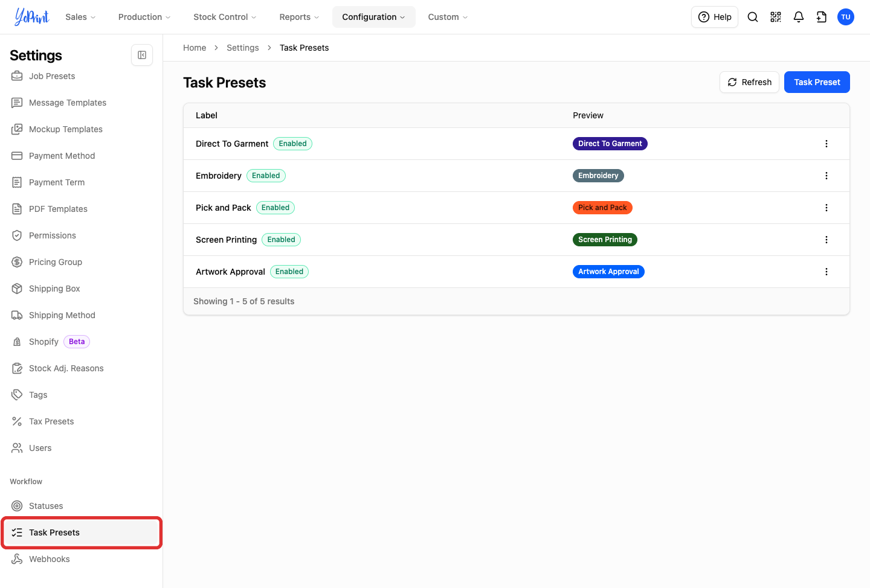Click 'Showing 1 - 5 of 5 results' text
The width and height of the screenshot is (870, 588).
(244, 301)
